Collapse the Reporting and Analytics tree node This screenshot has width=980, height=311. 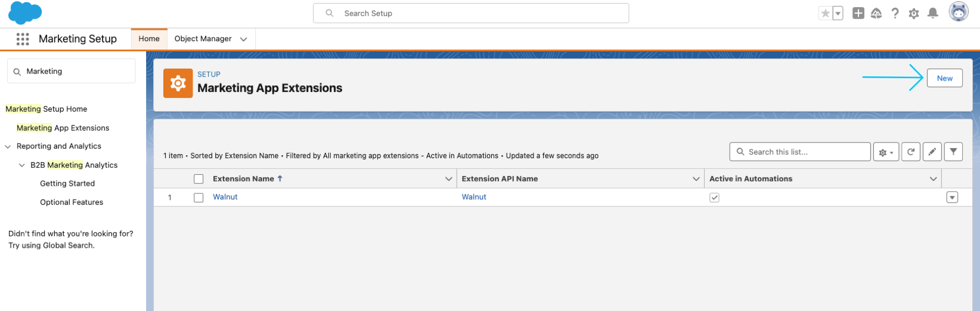[8, 146]
